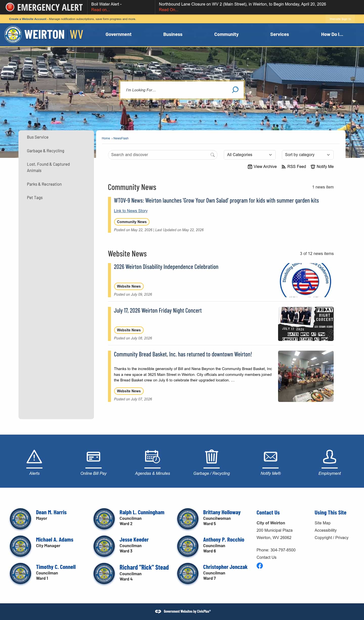Open the Notify Me envelope icon
This screenshot has width=364, height=620.
coord(270,457)
